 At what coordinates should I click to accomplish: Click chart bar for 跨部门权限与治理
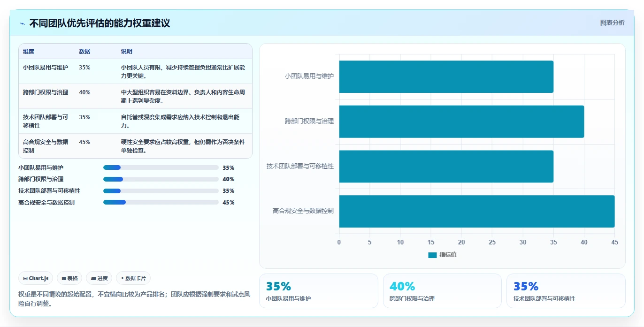coord(461,122)
